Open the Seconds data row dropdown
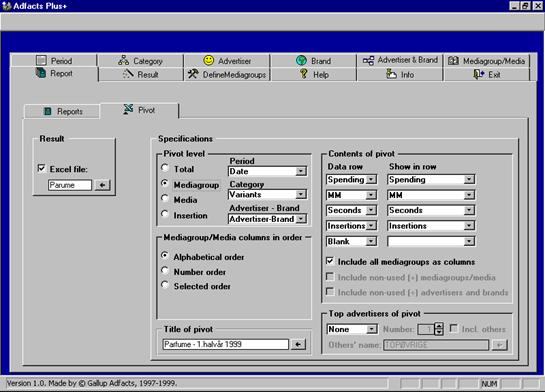545x392 pixels. [x=371, y=210]
